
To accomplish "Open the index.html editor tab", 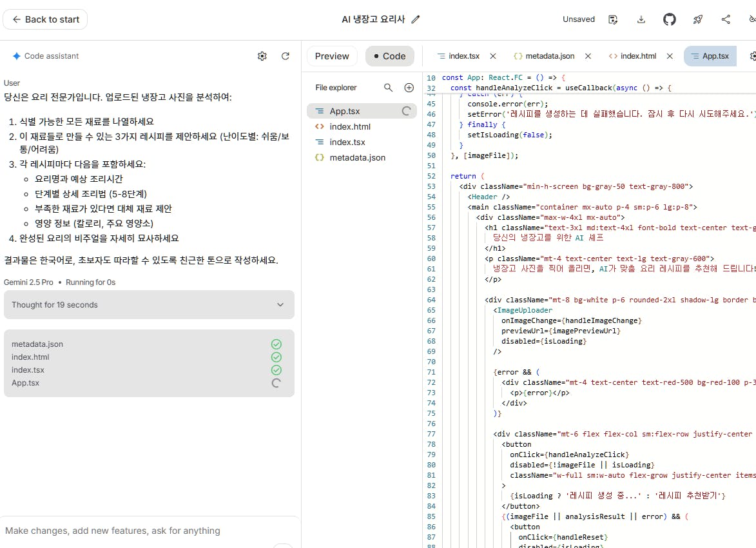I will point(632,56).
